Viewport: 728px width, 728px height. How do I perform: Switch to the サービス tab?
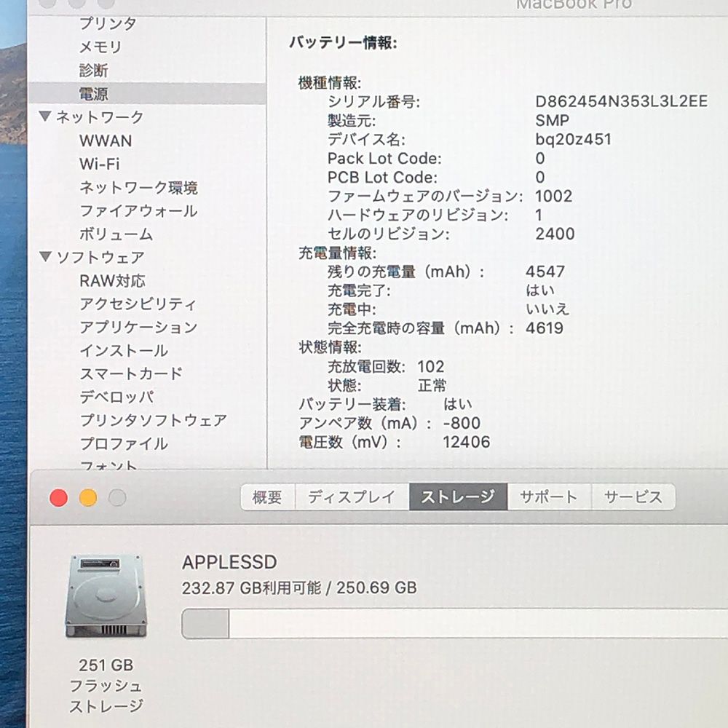click(632, 497)
